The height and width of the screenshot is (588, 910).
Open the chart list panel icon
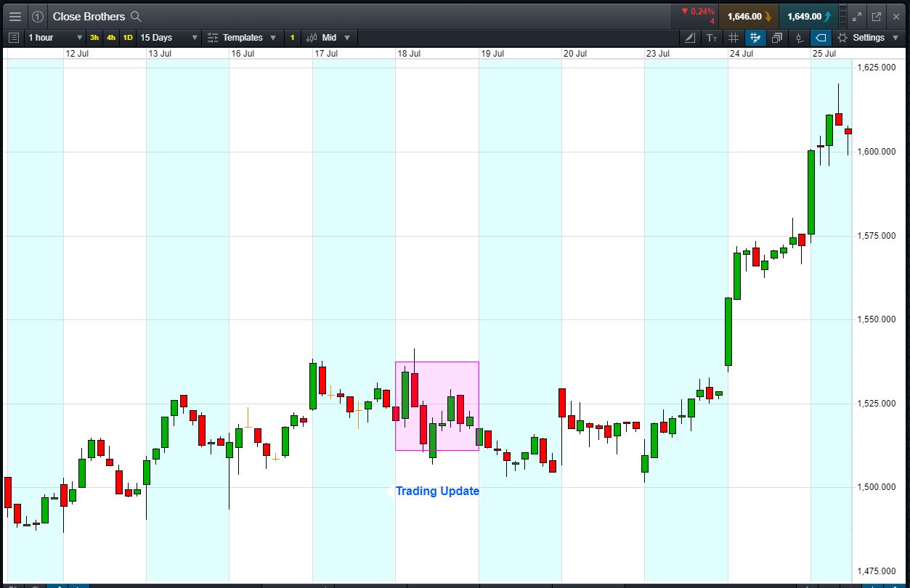tap(14, 37)
